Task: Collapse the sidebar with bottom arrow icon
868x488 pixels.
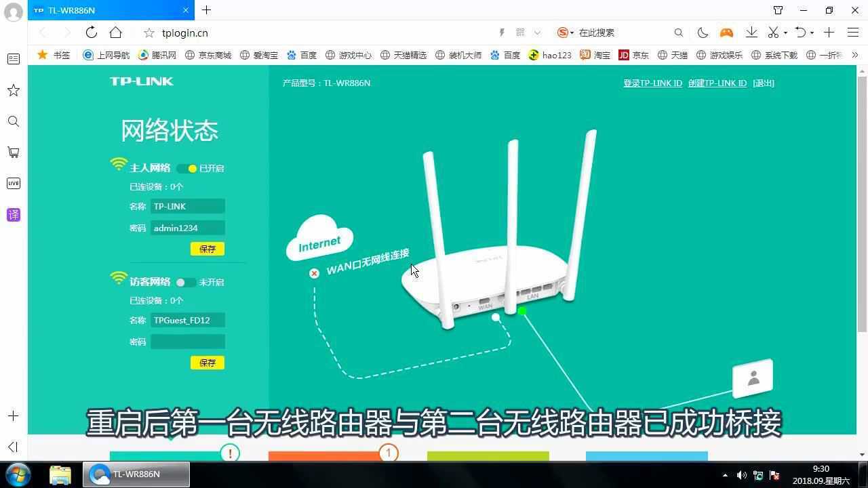Action: click(14, 447)
